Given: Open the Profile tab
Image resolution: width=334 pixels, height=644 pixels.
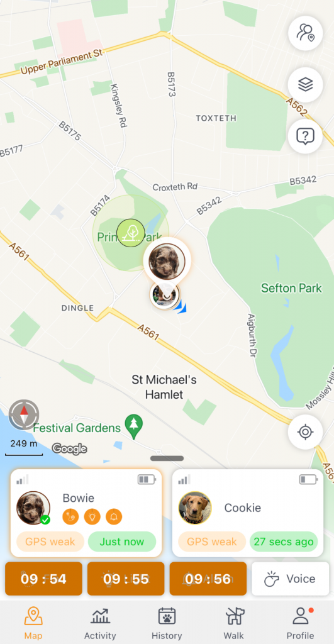Looking at the screenshot, I should pyautogui.click(x=300, y=623).
